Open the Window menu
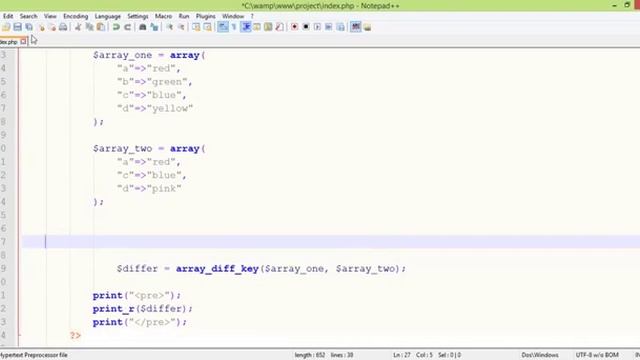Viewport: 640px width, 360px height. (233, 16)
